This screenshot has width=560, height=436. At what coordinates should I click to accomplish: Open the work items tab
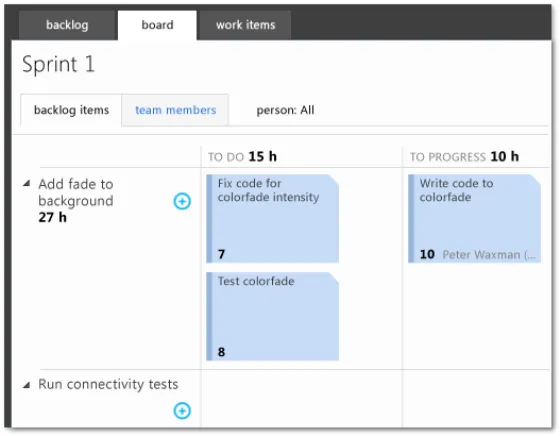(x=245, y=25)
